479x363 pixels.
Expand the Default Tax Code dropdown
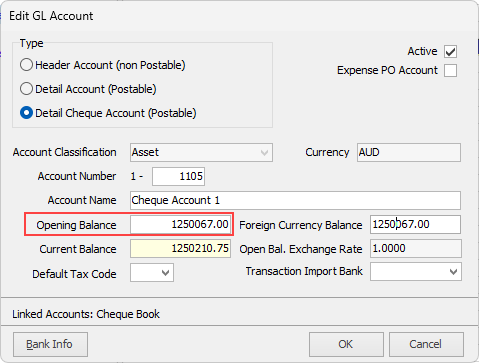[x=152, y=273]
